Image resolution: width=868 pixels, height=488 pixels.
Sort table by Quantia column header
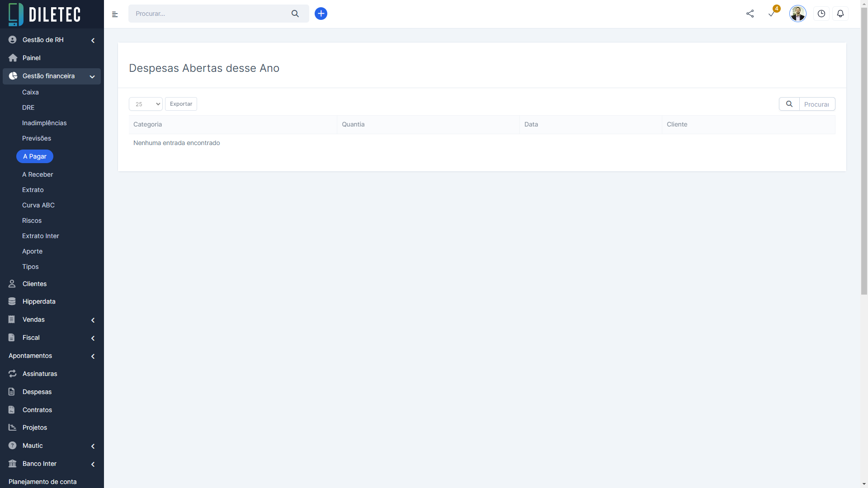(x=353, y=124)
